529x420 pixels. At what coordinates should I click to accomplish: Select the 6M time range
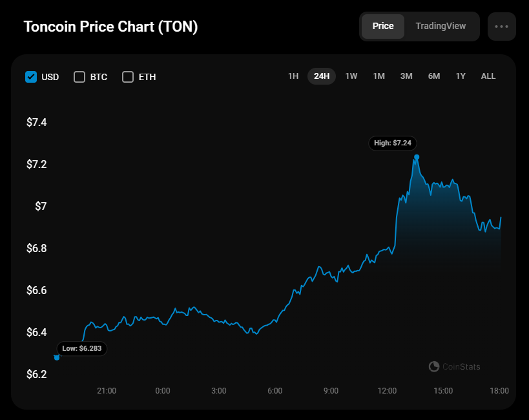[434, 76]
